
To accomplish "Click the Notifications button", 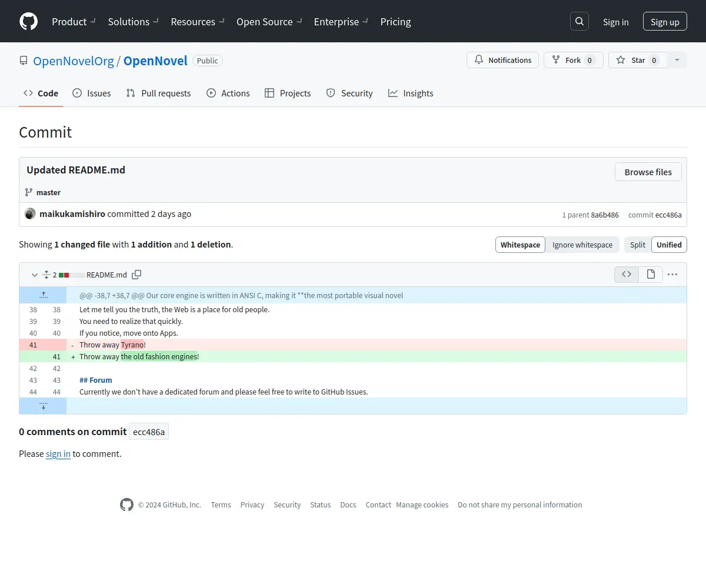I will [502, 60].
